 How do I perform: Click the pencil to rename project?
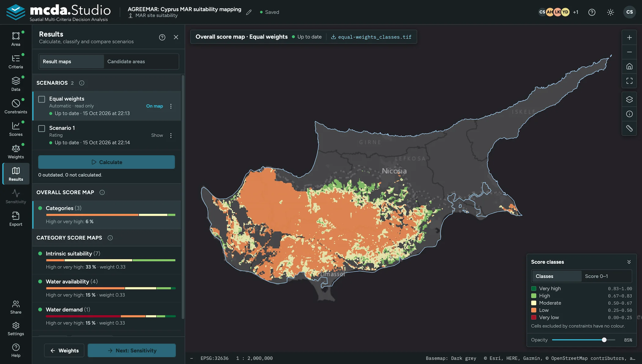point(249,12)
